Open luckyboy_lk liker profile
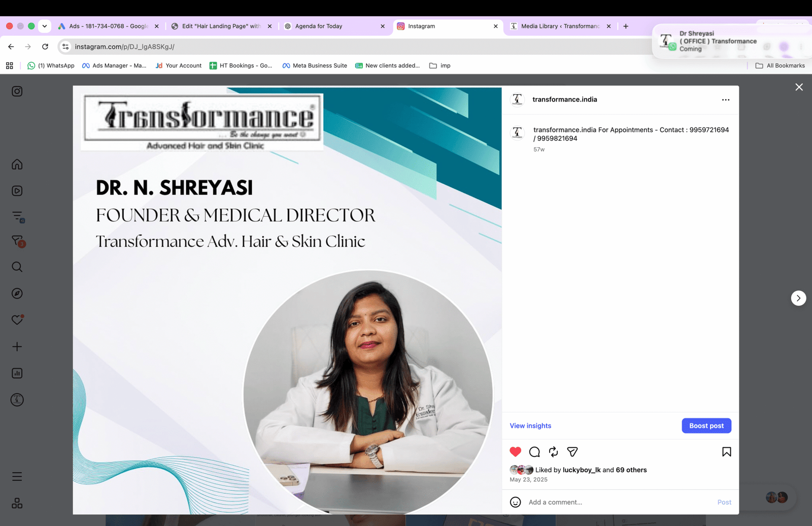812x526 pixels. point(582,470)
